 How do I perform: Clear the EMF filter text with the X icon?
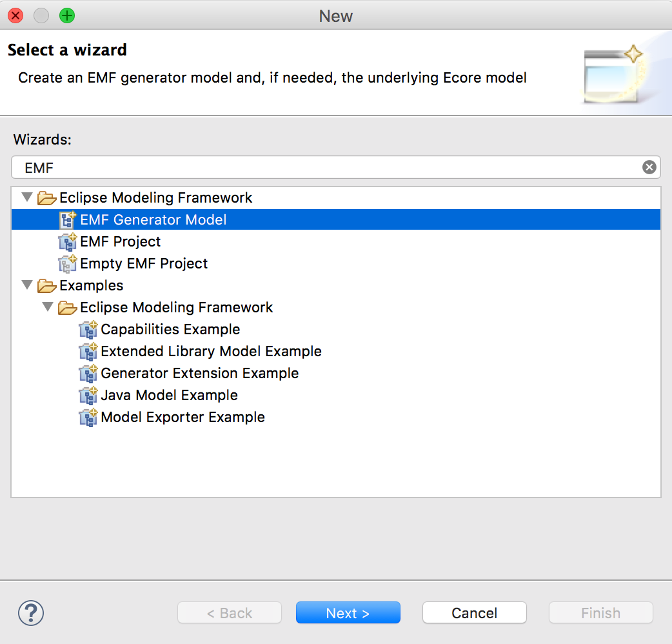tap(649, 167)
